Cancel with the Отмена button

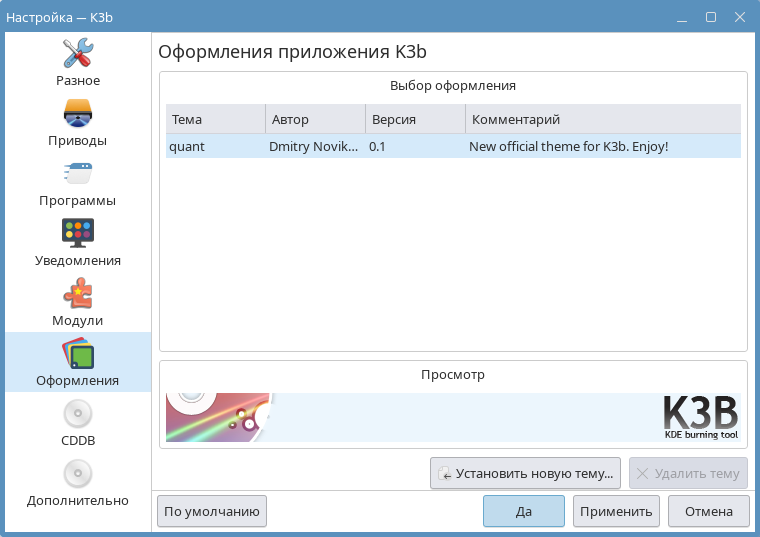[x=708, y=511]
